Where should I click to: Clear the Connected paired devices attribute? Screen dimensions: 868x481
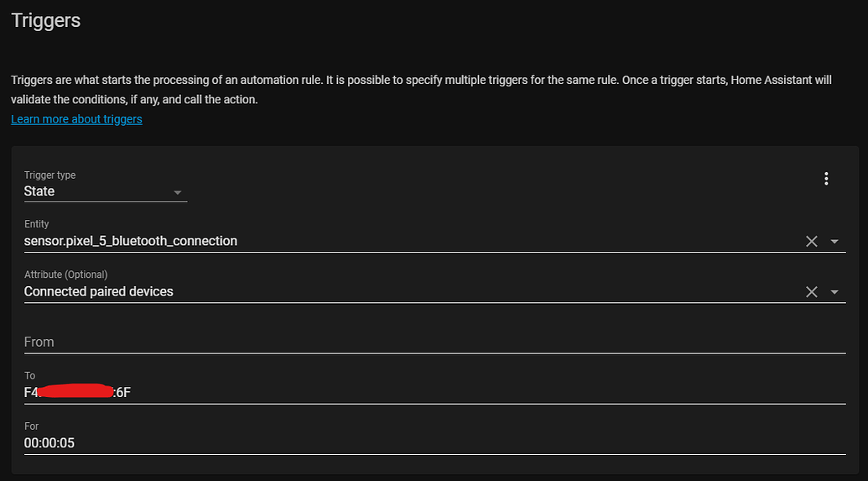click(811, 292)
